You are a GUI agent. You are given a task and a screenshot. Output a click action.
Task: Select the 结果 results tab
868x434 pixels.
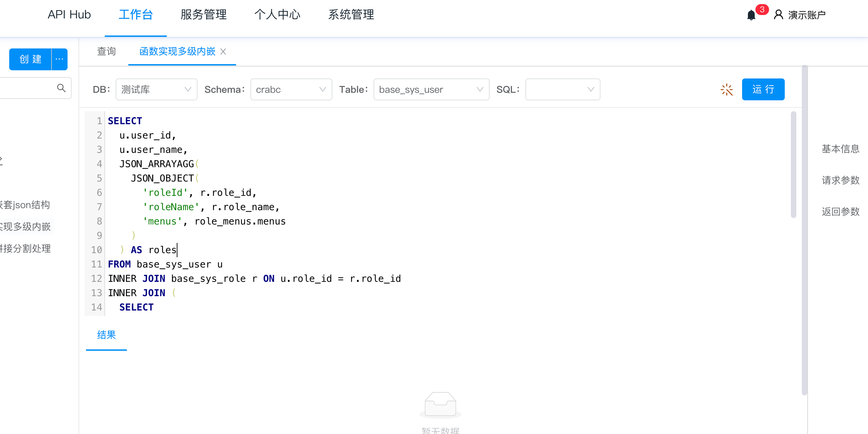click(106, 335)
